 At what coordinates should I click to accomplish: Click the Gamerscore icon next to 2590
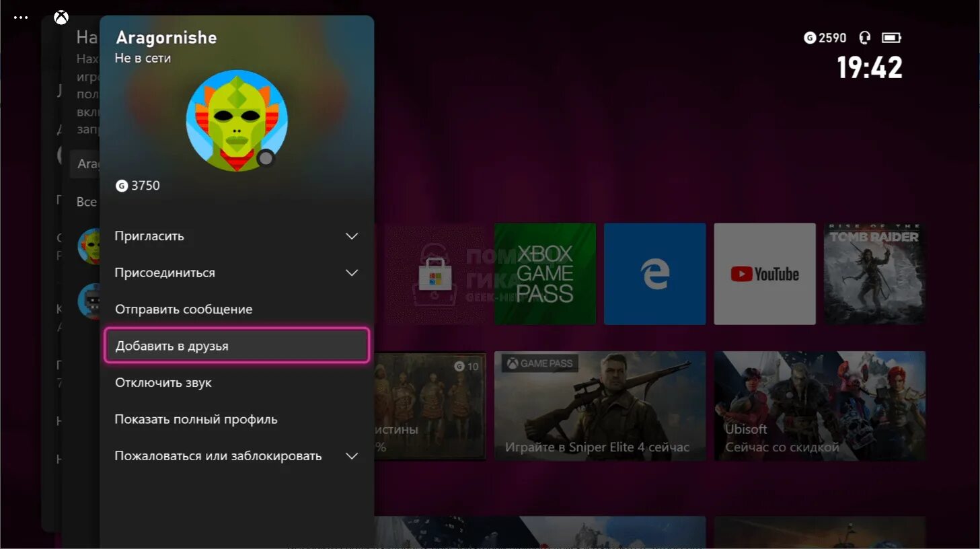click(810, 38)
